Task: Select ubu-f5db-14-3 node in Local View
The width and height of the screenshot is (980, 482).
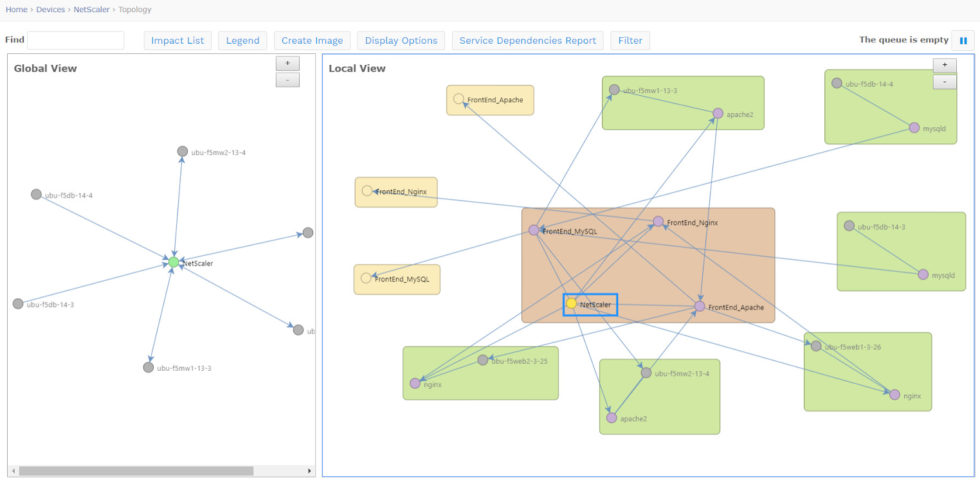Action: (849, 226)
